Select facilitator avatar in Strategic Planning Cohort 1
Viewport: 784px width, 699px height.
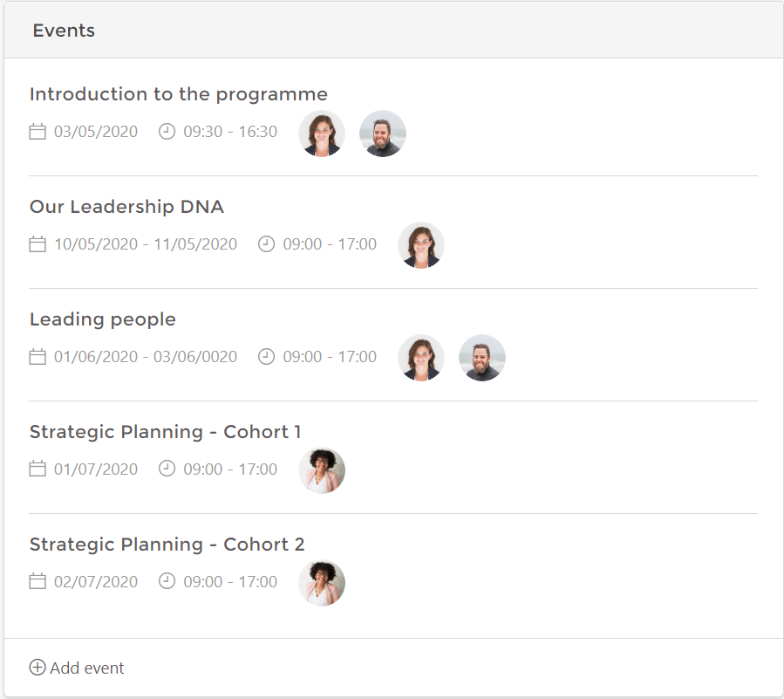(x=322, y=470)
